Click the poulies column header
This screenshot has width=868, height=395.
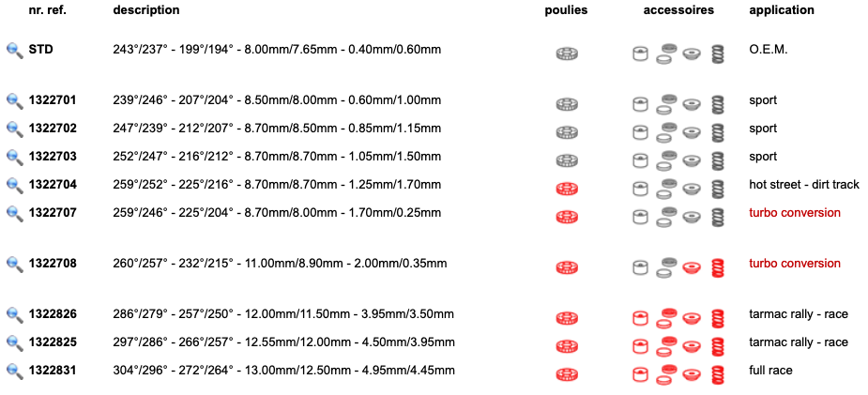click(566, 10)
